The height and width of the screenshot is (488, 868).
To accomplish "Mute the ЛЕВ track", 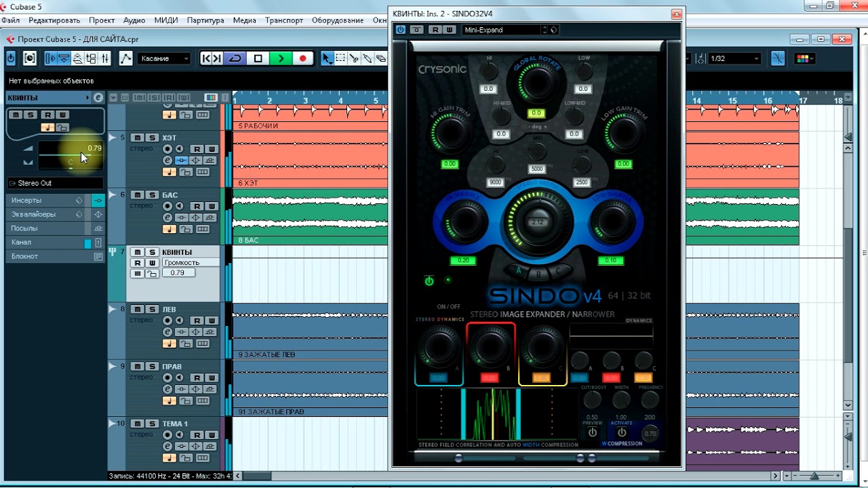I will pos(137,310).
